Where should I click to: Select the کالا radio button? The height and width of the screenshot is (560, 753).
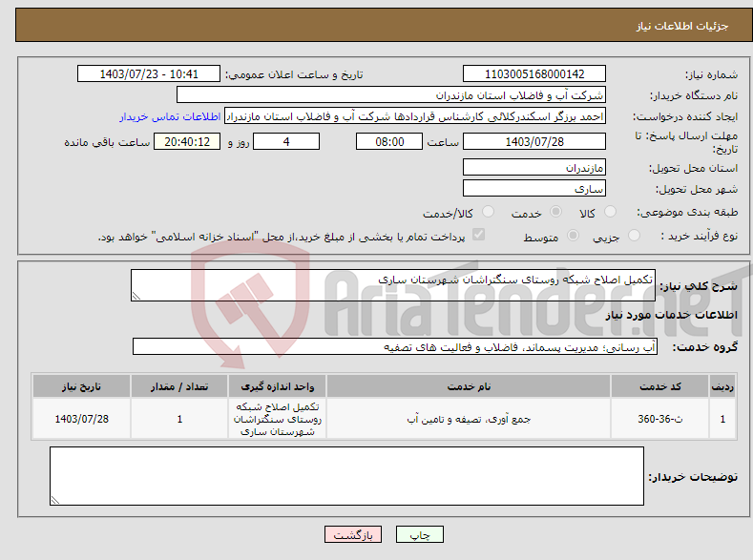tap(610, 212)
